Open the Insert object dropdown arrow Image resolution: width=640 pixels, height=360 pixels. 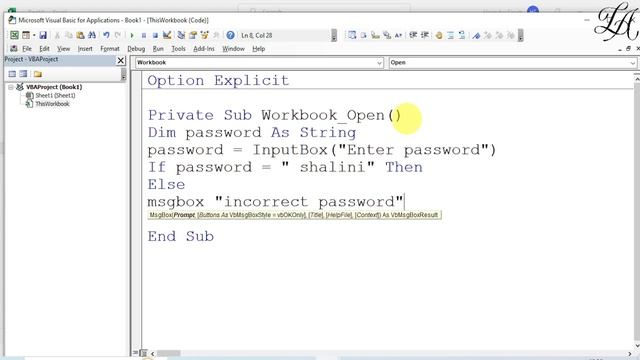34,36
